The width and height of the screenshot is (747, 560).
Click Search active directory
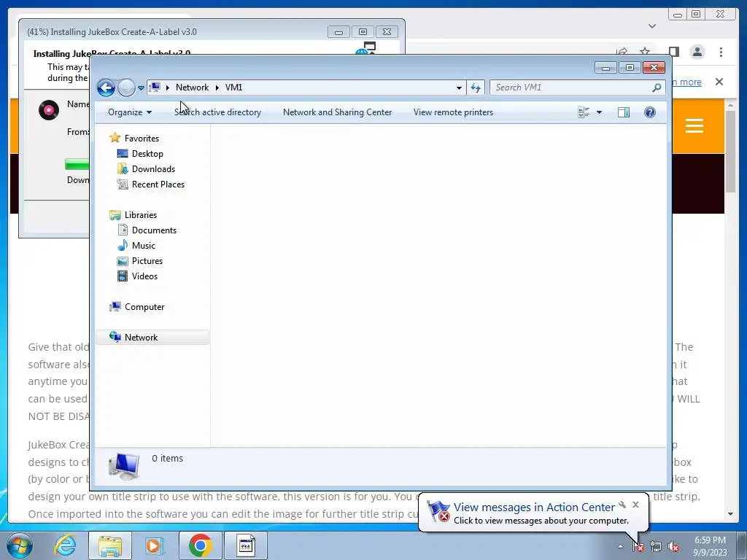click(x=217, y=112)
